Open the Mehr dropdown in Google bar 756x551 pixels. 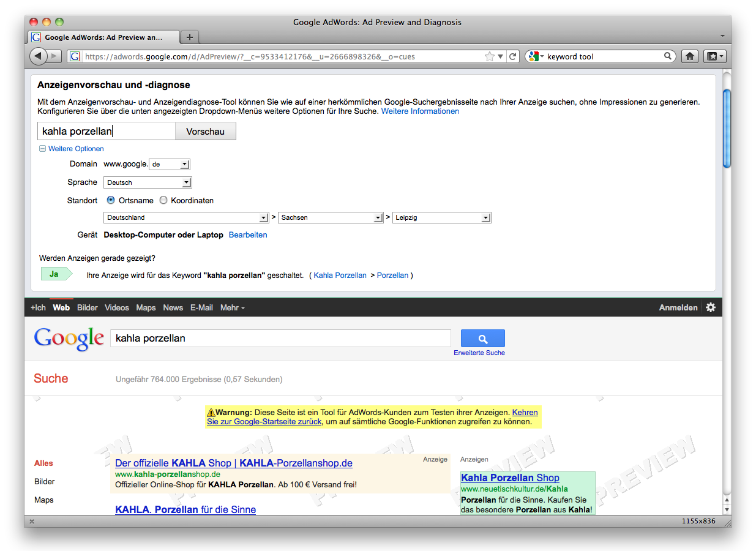point(232,307)
